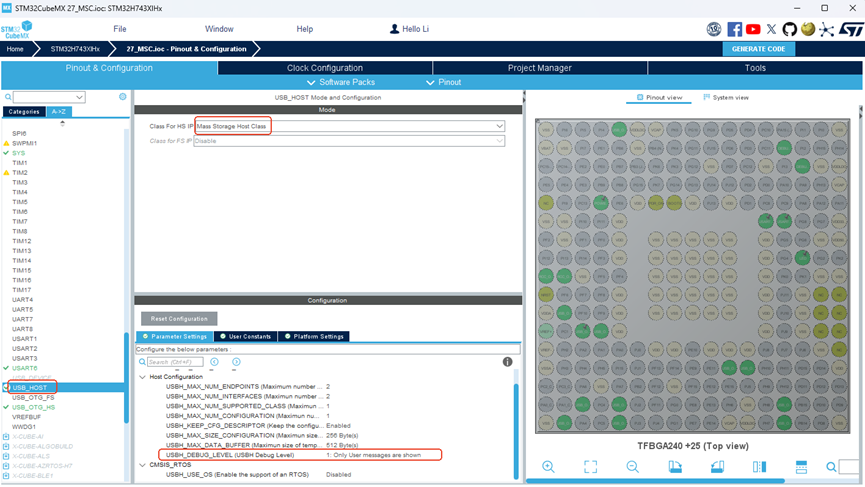Click the pin search field below chip

(x=850, y=467)
